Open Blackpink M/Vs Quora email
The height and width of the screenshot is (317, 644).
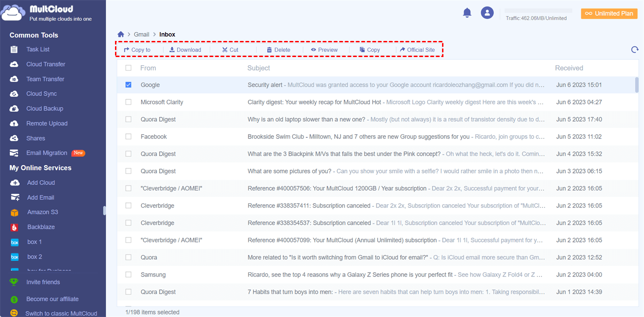tap(344, 154)
